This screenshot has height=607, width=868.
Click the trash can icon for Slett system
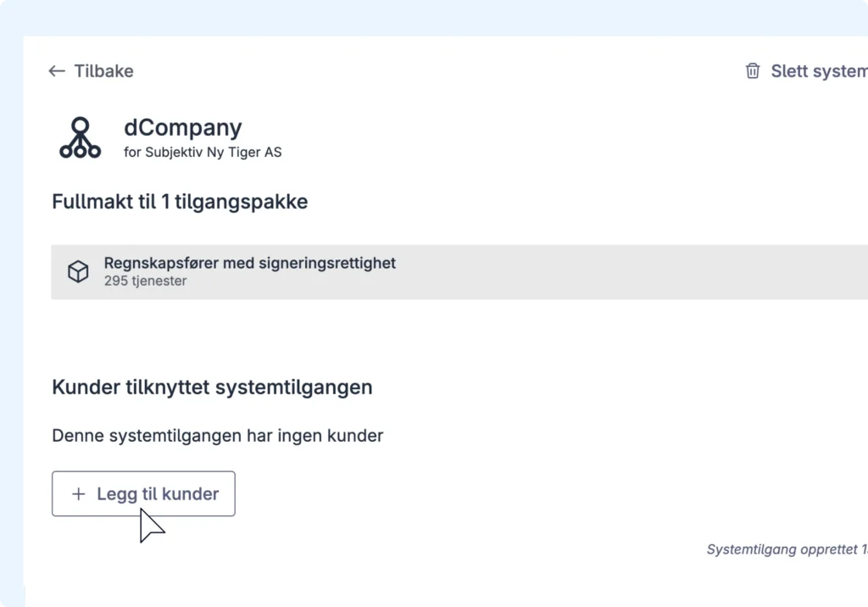coord(753,71)
